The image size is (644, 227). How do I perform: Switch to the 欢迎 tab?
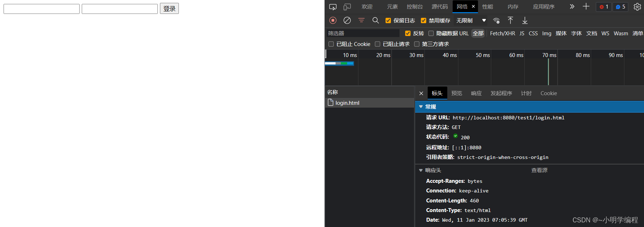pos(367,7)
